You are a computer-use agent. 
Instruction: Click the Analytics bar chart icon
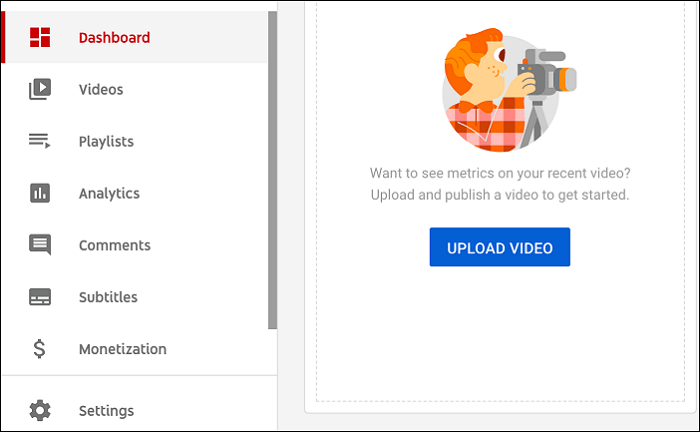pyautogui.click(x=40, y=193)
